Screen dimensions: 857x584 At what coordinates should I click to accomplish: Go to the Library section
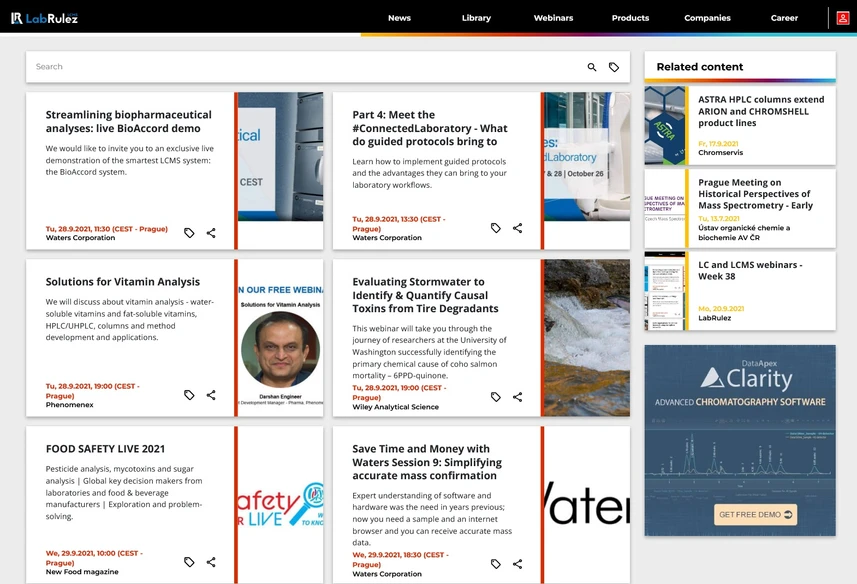476,18
